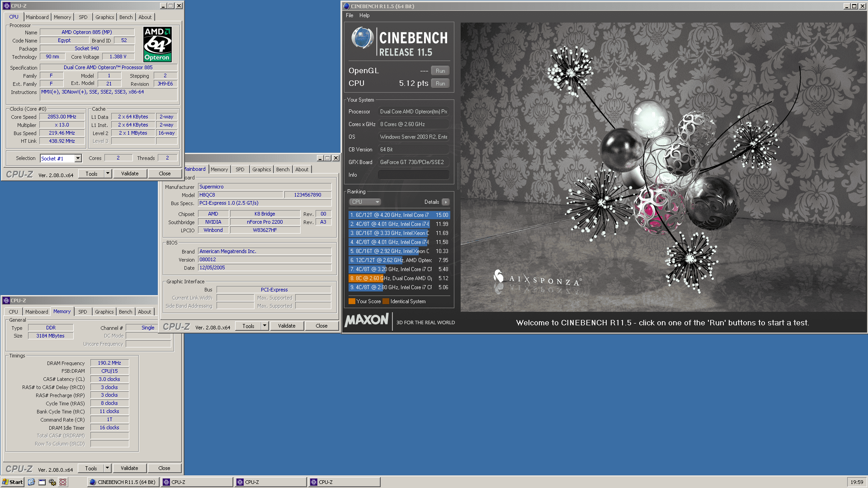Select Graphics tab in Memory CPU-Z window

[104, 312]
